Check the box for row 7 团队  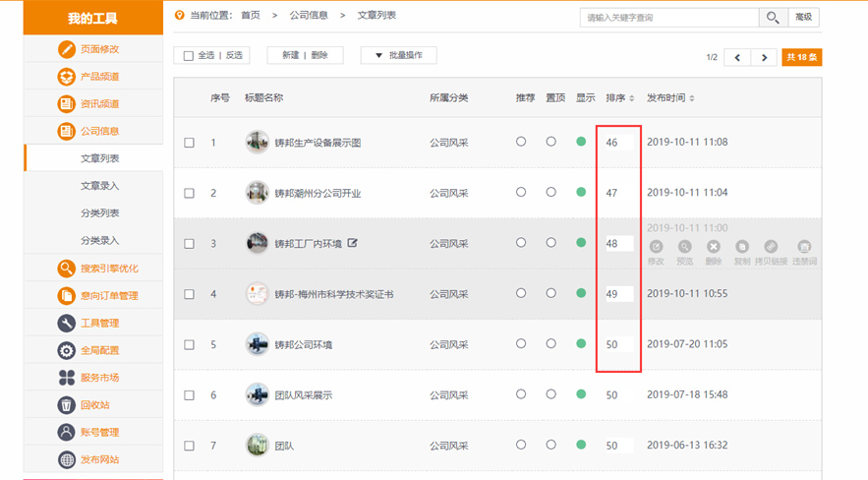(x=190, y=446)
